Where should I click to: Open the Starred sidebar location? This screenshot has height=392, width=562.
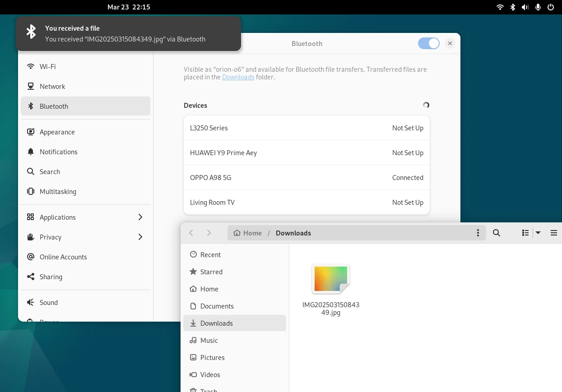point(235,272)
